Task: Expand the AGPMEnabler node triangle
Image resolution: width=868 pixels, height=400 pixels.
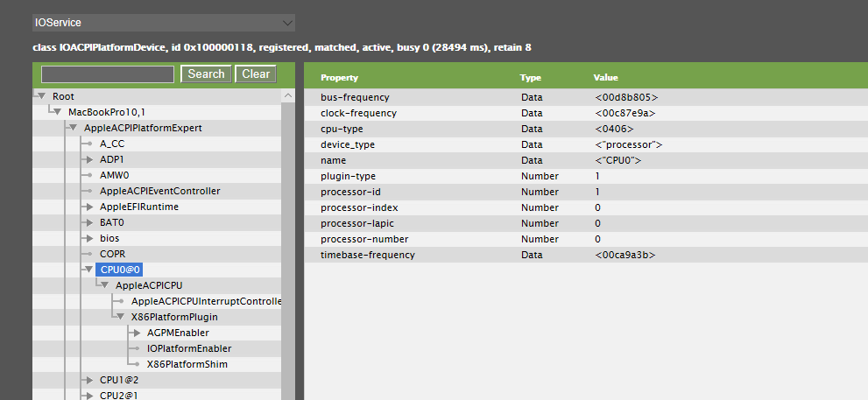Action: 137,333
